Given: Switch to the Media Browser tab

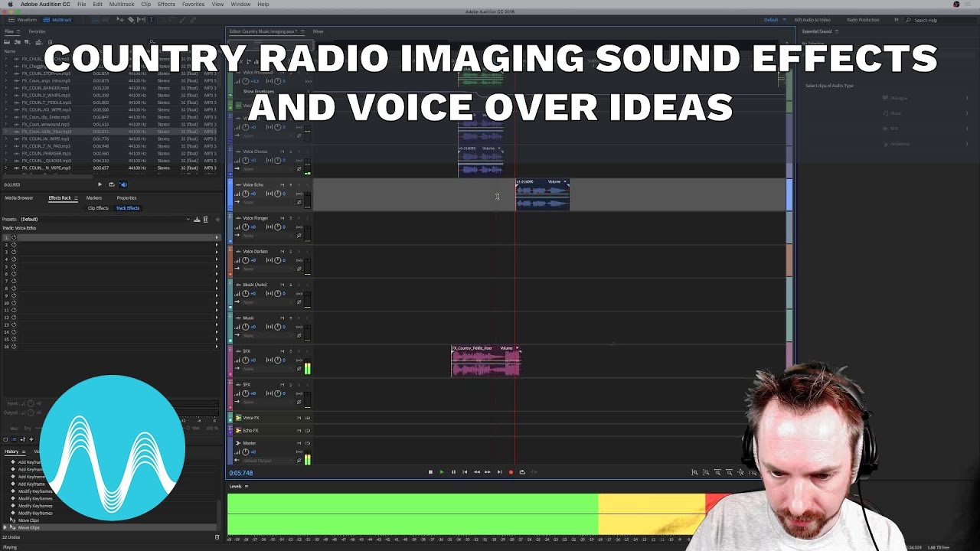Looking at the screenshot, I should click(19, 198).
